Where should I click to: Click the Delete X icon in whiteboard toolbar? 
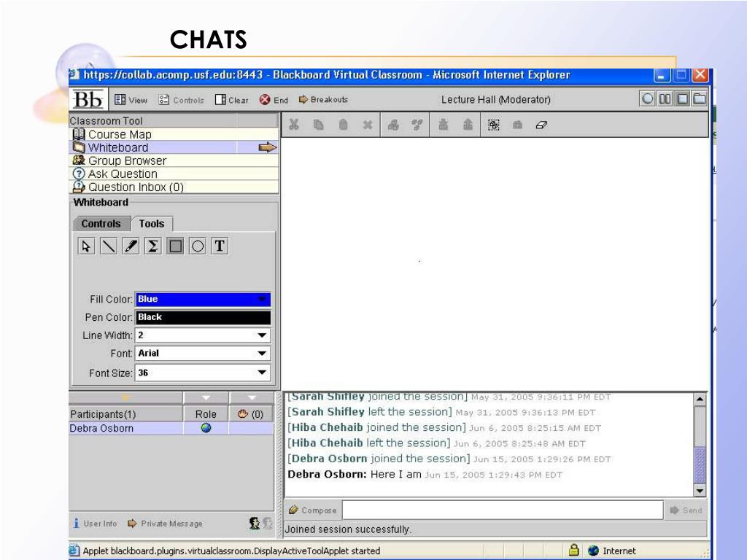coord(368,125)
